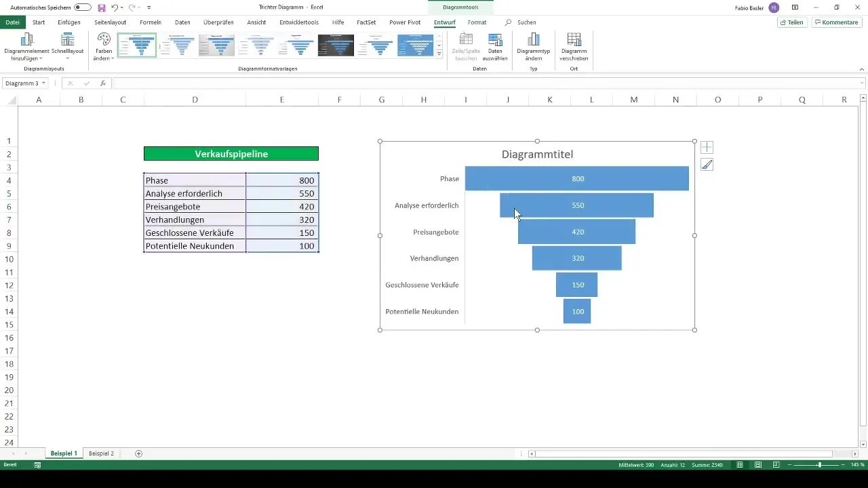
Task: Open the Power Pivot ribbon tab
Action: 405,22
